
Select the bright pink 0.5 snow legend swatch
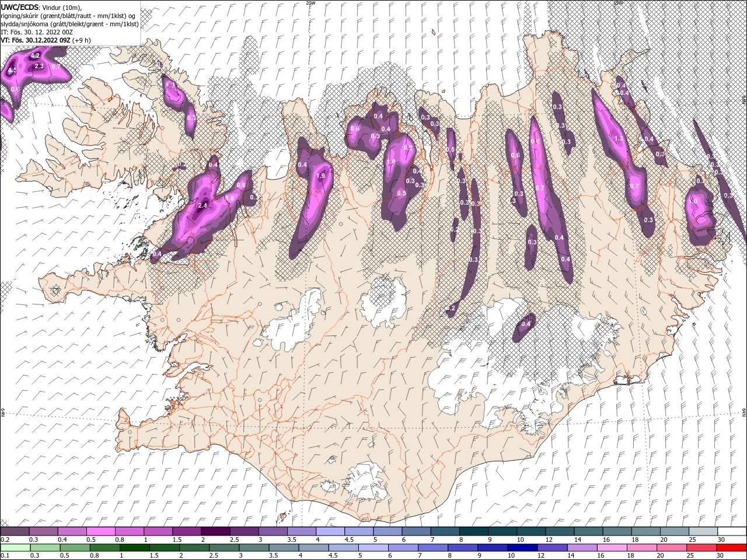(x=100, y=531)
